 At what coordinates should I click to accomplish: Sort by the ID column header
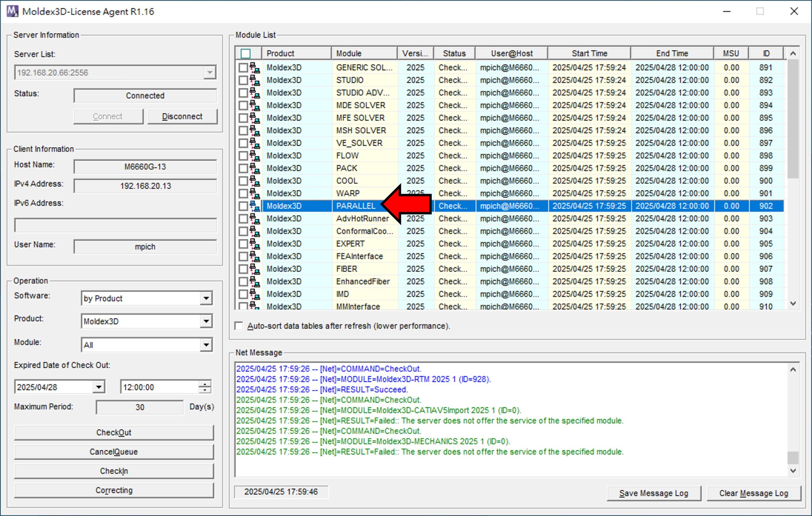pos(766,54)
